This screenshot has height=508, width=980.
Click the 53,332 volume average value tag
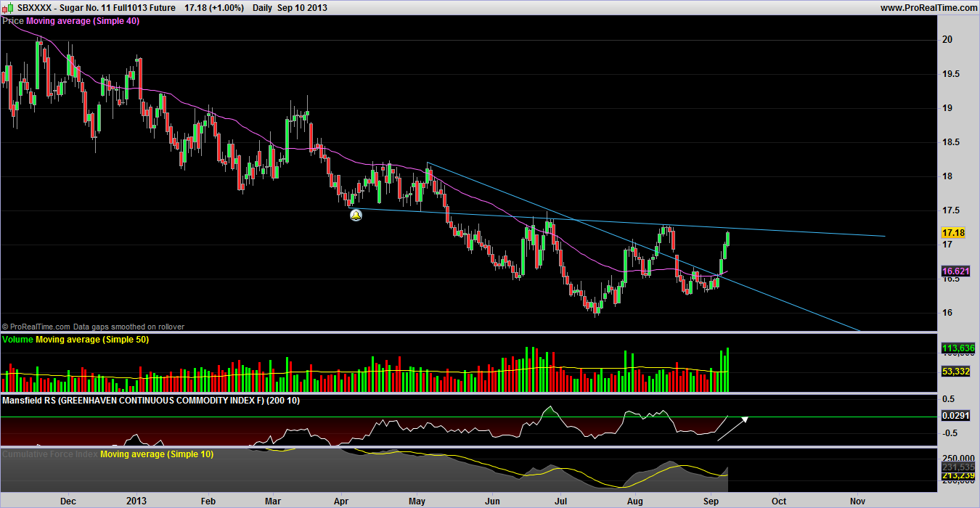(954, 372)
